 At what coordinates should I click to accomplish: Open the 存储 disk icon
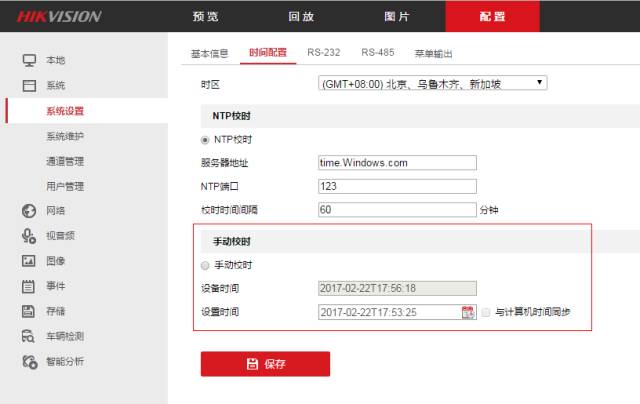[29, 311]
